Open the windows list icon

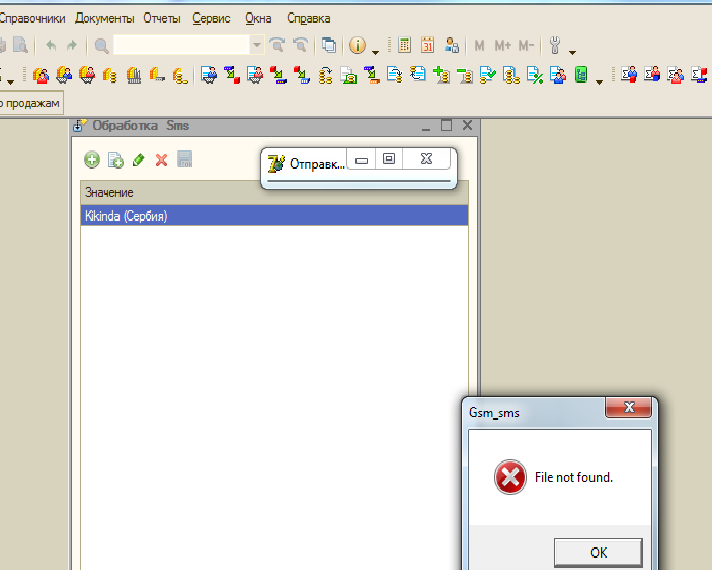point(329,45)
